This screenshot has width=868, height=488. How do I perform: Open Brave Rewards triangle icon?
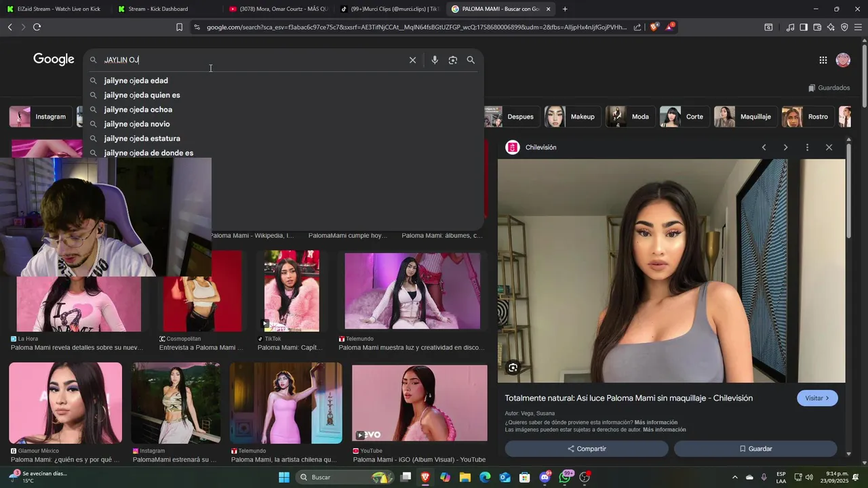[x=670, y=27]
